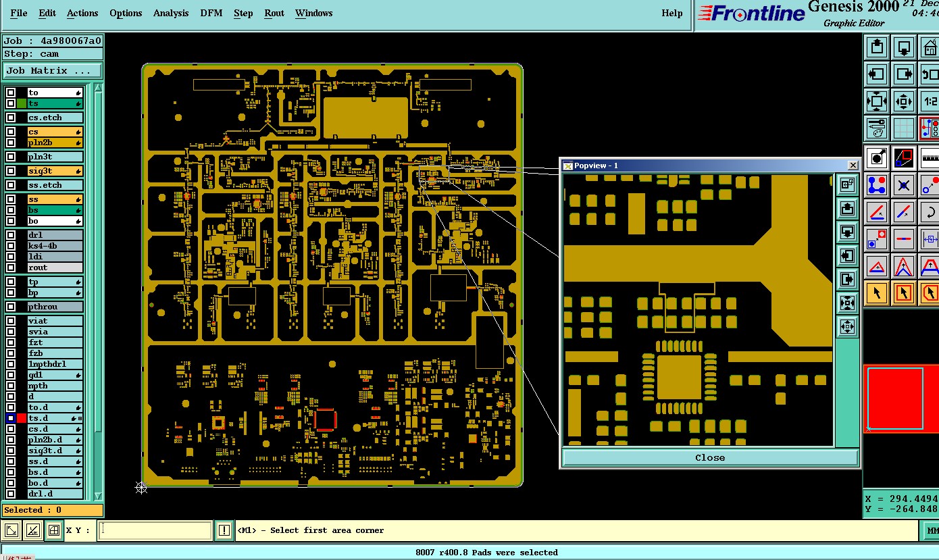This screenshot has width=939, height=560.
Task: Select the layer name ss.etch
Action: tap(55, 185)
